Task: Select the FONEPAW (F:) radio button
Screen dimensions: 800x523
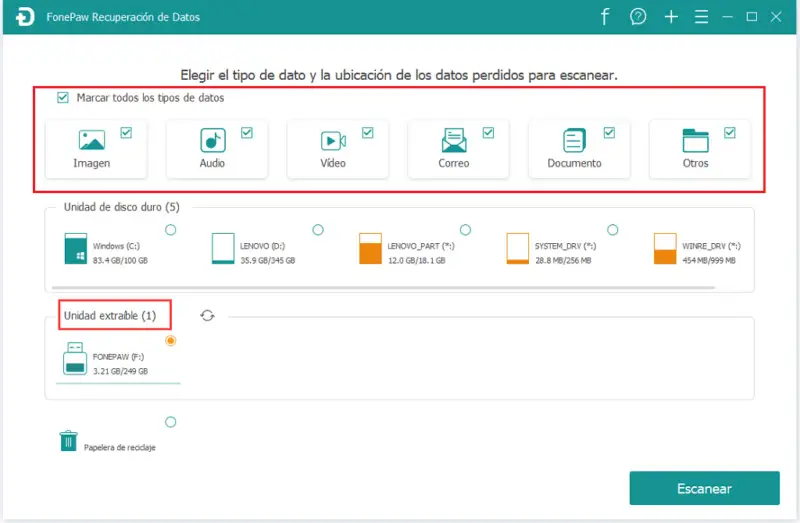Action: (171, 340)
